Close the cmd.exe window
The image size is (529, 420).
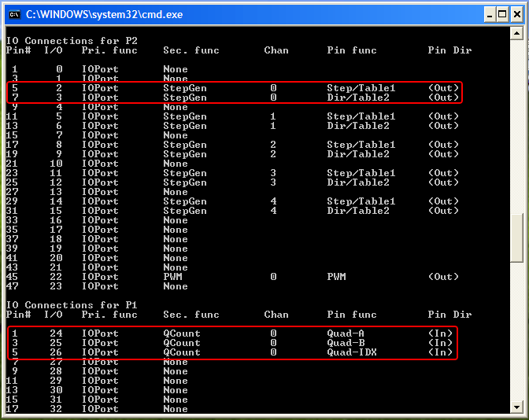click(x=517, y=14)
